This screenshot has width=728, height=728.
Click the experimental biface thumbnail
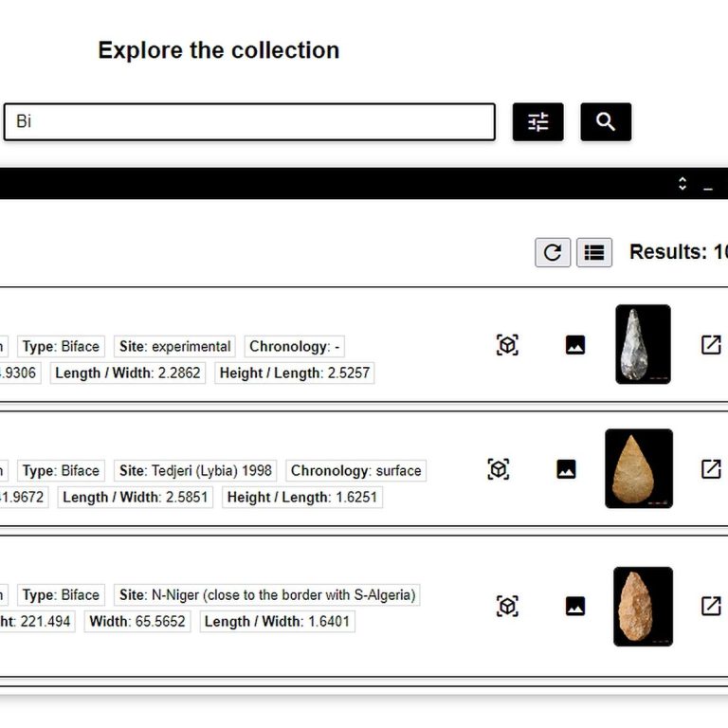(x=643, y=344)
